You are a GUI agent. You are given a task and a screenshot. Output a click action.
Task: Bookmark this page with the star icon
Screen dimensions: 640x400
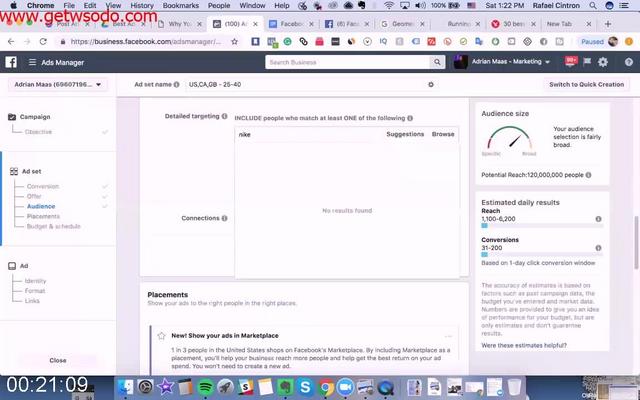[x=234, y=41]
